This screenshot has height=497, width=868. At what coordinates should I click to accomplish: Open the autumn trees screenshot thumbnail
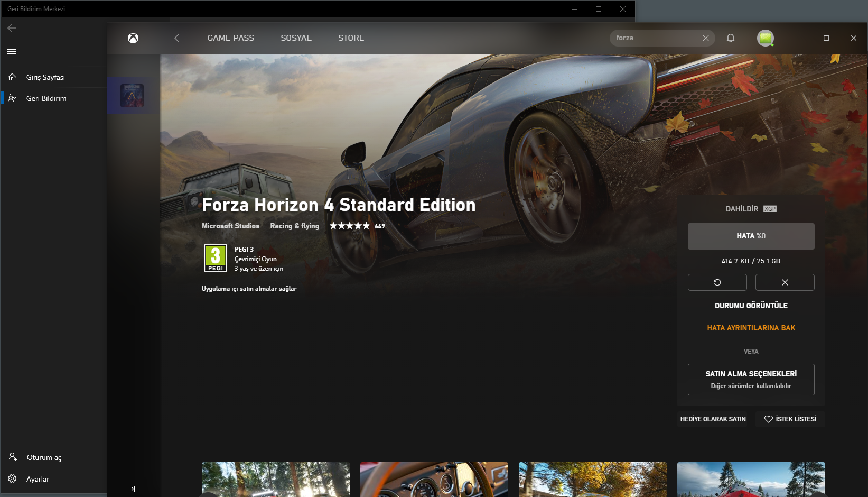(x=593, y=480)
